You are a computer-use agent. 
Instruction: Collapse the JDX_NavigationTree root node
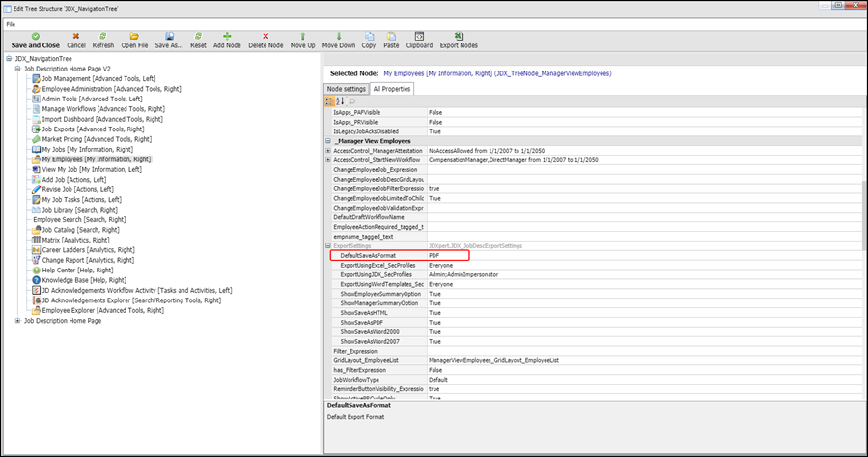[9, 59]
